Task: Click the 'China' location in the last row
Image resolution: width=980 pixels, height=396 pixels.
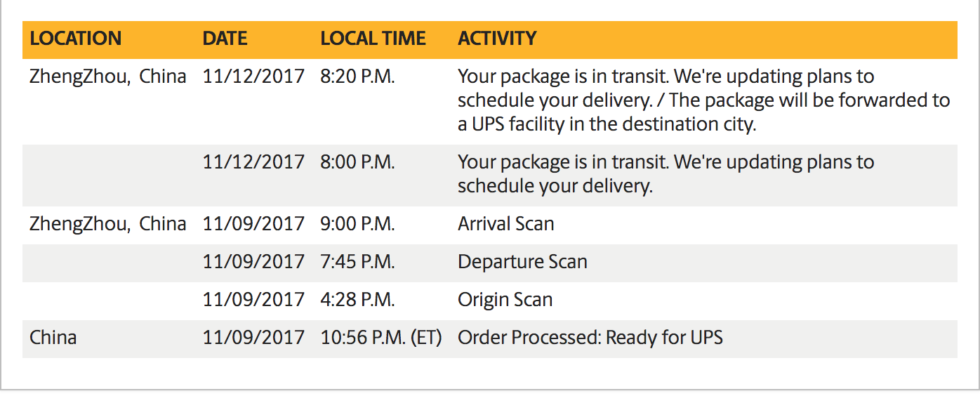Action: (53, 338)
